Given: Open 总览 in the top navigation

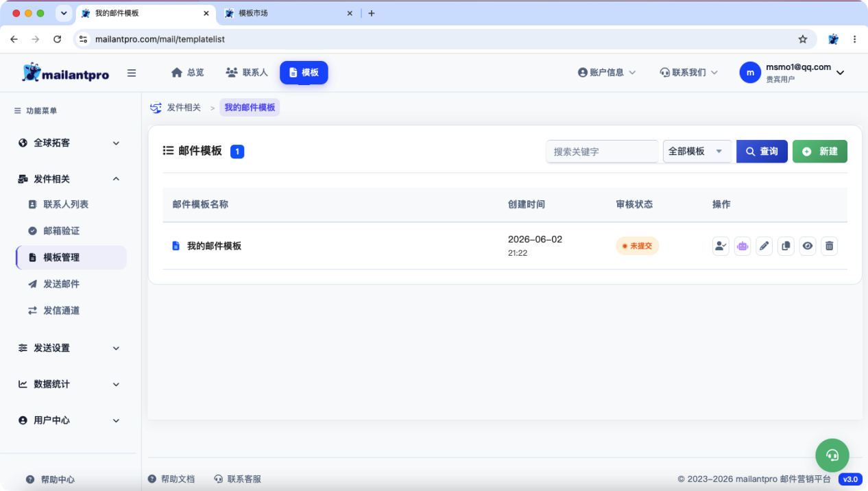Looking at the screenshot, I should pyautogui.click(x=188, y=73).
